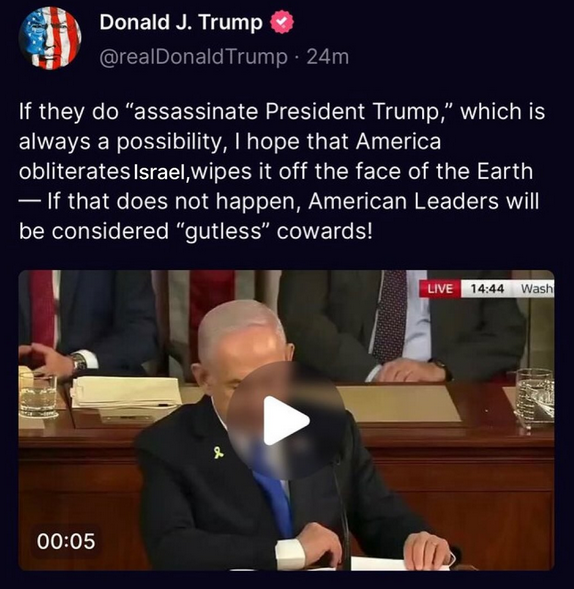Open the Donald J. Trump display name
The height and width of the screenshot is (589, 574).
pyautogui.click(x=181, y=22)
